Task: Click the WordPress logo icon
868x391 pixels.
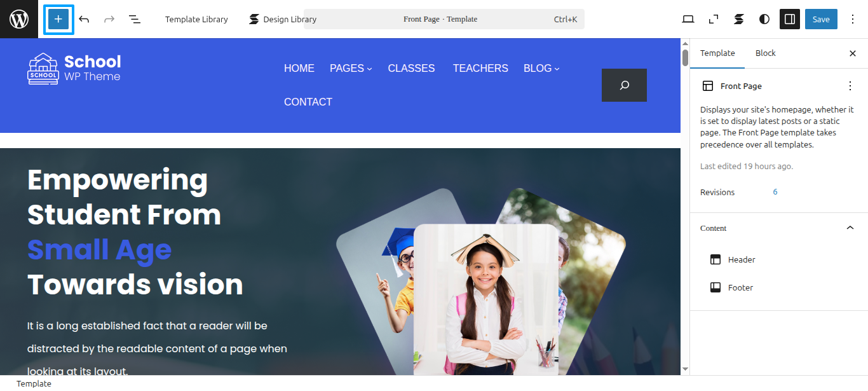Action: click(x=19, y=19)
